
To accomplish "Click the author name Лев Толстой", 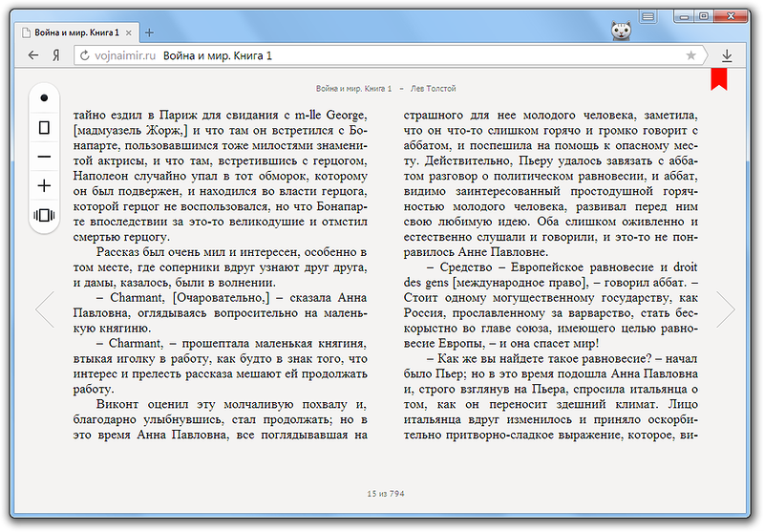I will (433, 88).
